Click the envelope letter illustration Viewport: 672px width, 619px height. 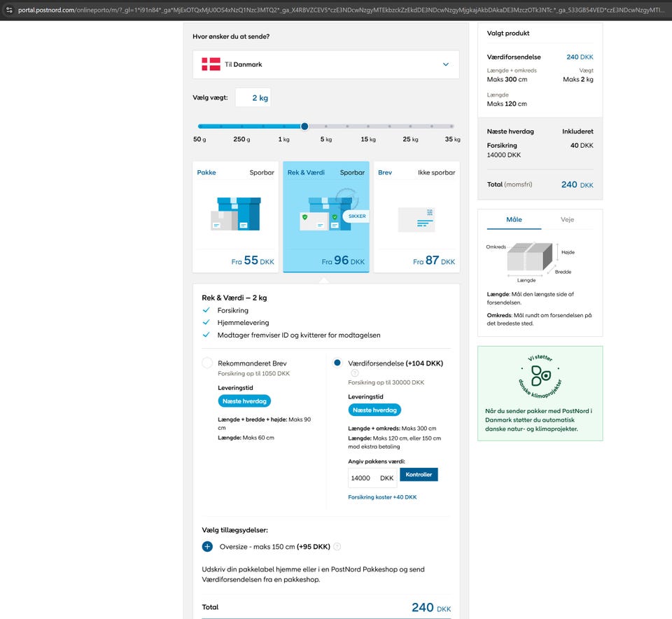416,219
